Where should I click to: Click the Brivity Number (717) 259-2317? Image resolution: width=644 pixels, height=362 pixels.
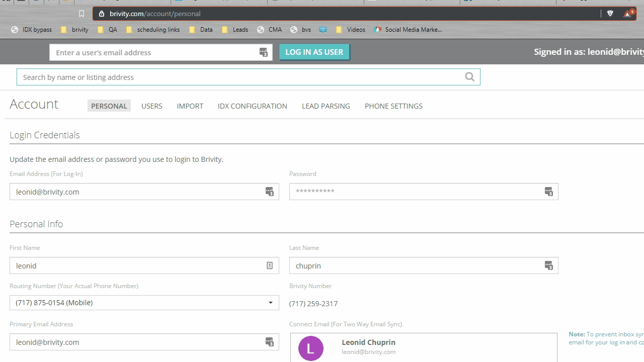[x=313, y=304]
